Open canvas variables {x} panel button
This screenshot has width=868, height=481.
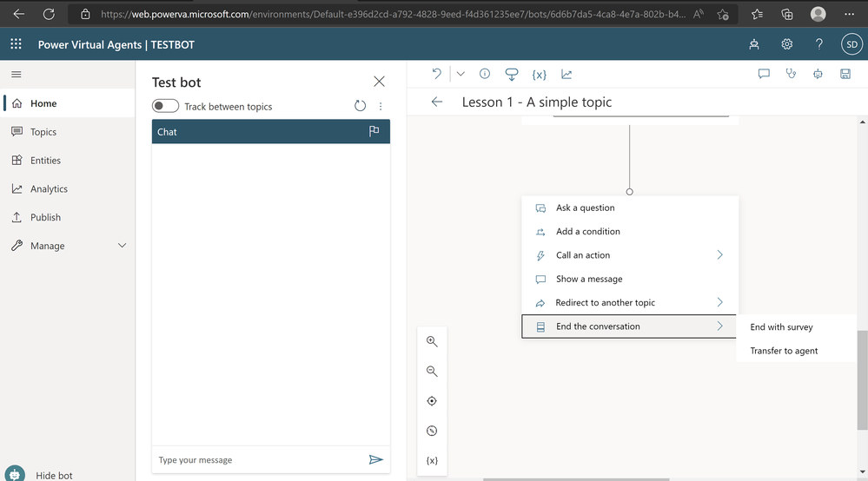tap(432, 460)
